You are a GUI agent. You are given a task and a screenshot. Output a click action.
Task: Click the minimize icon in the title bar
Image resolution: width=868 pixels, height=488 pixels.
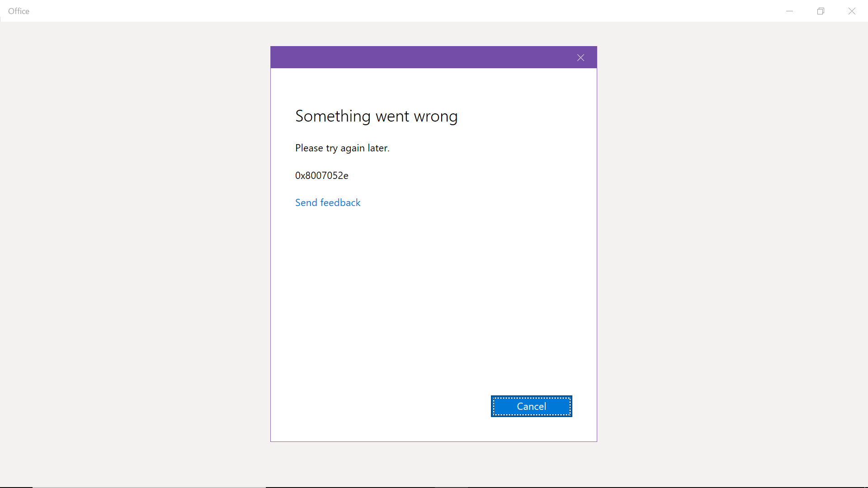(789, 11)
